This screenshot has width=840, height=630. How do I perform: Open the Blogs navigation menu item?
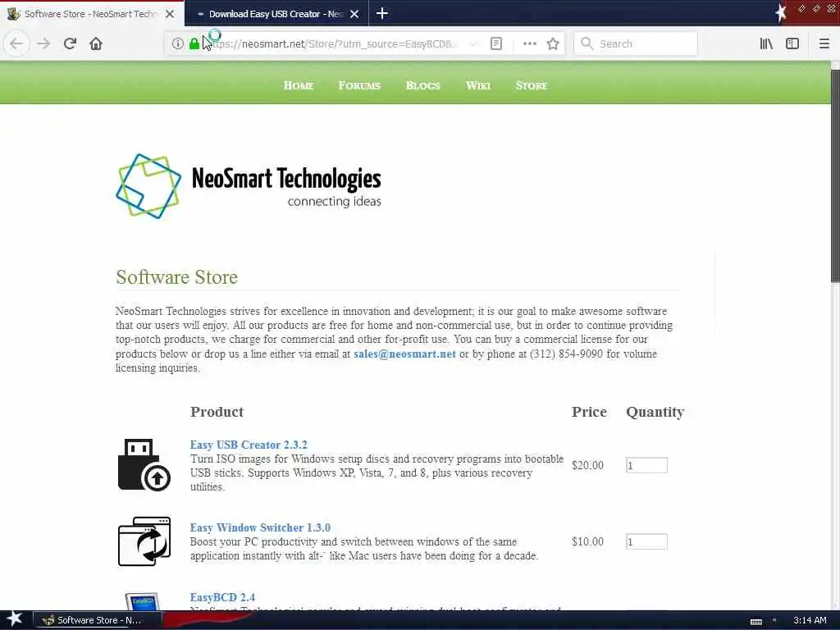pyautogui.click(x=422, y=85)
